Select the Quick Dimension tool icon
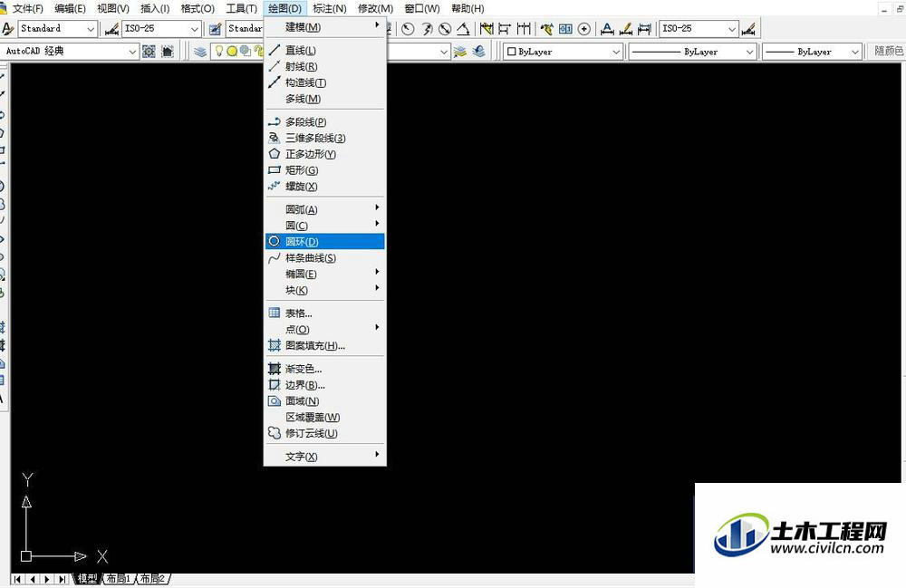This screenshot has width=906, height=588. tap(487, 29)
